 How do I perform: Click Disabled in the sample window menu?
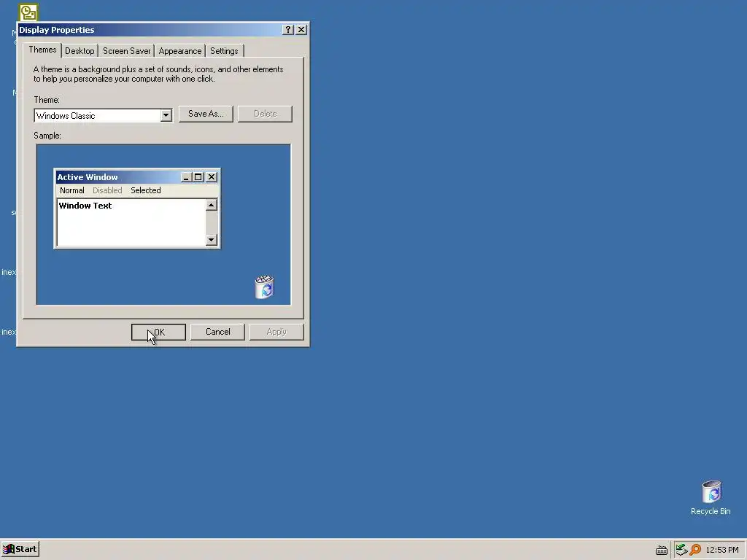[x=107, y=190]
